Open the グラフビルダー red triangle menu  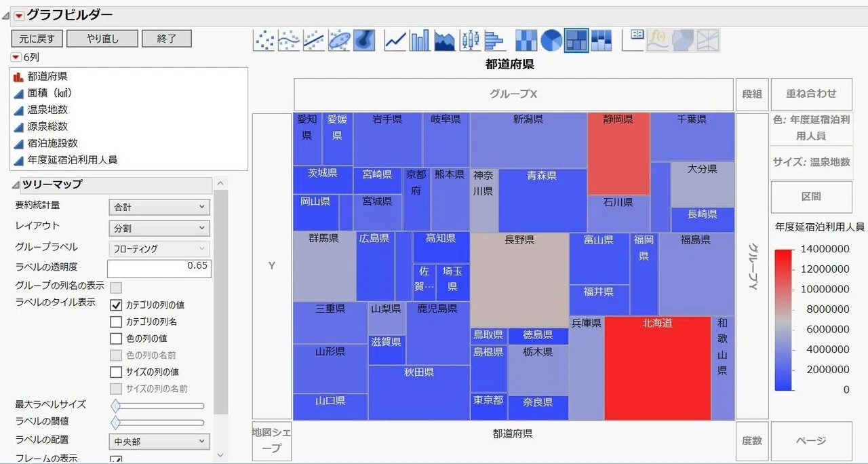point(19,16)
